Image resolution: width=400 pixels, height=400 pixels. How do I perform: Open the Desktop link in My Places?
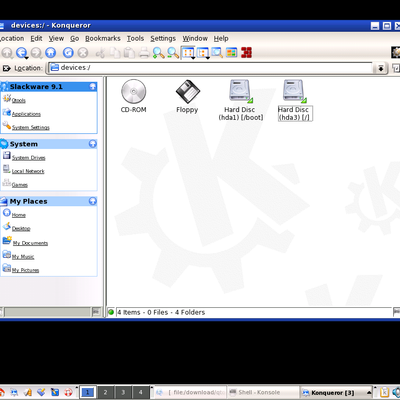tap(21, 229)
